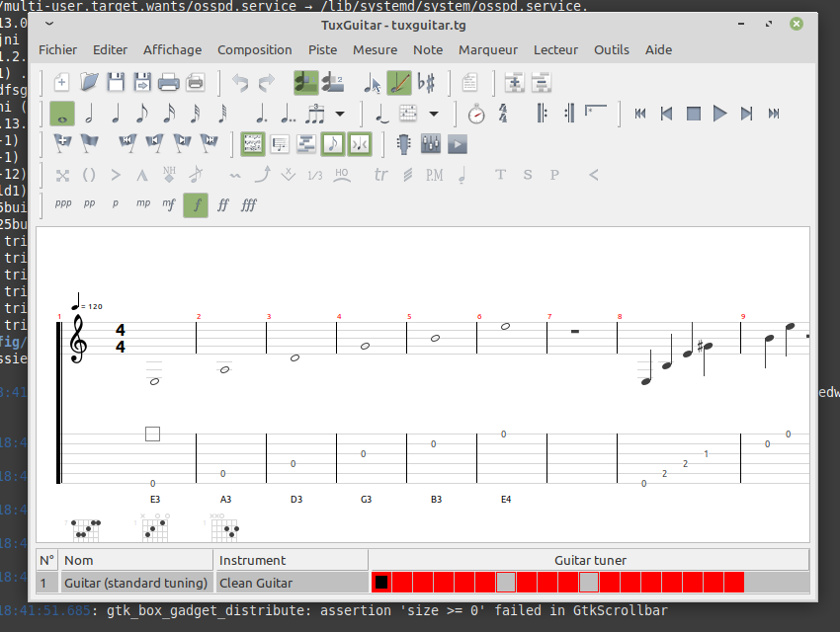Viewport: 840px width, 632px height.
Task: Set repeat close marker
Action: tap(569, 114)
